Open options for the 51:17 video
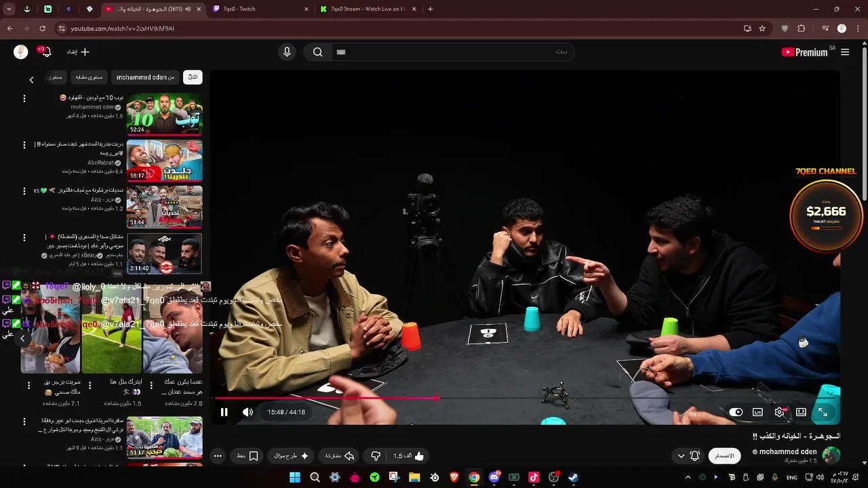This screenshot has width=868, height=488. [24, 422]
